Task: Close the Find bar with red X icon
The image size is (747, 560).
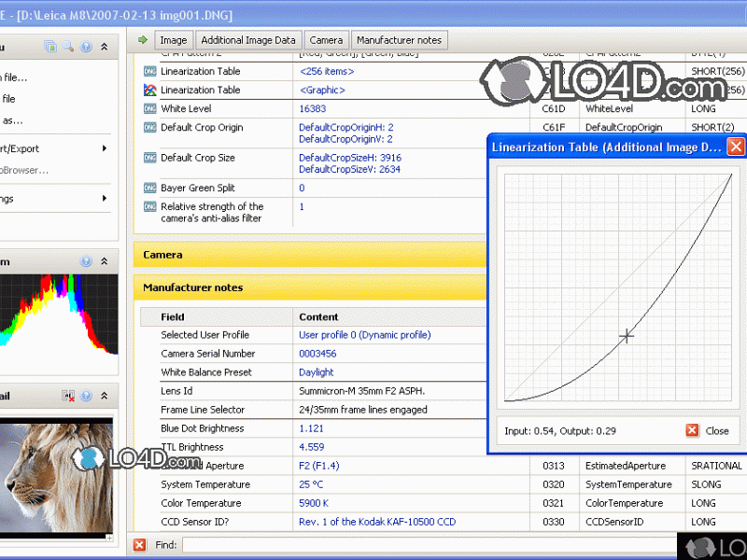Action: click(139, 545)
